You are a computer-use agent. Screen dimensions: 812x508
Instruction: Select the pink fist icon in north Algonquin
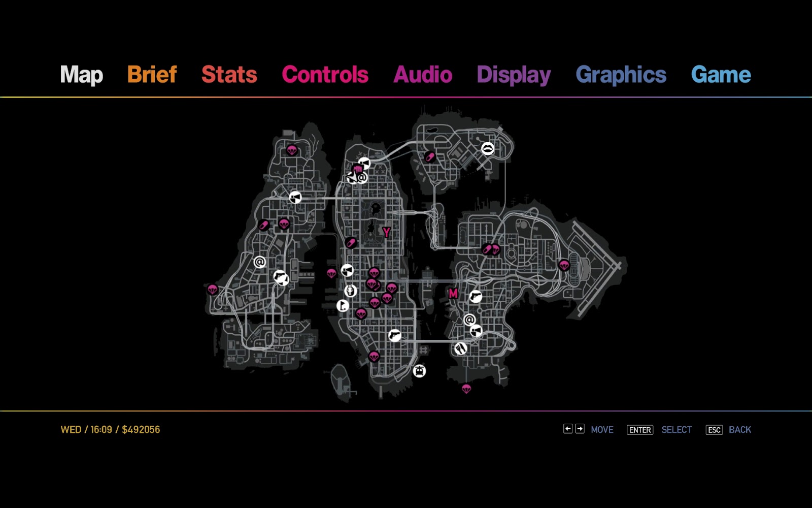click(x=357, y=169)
